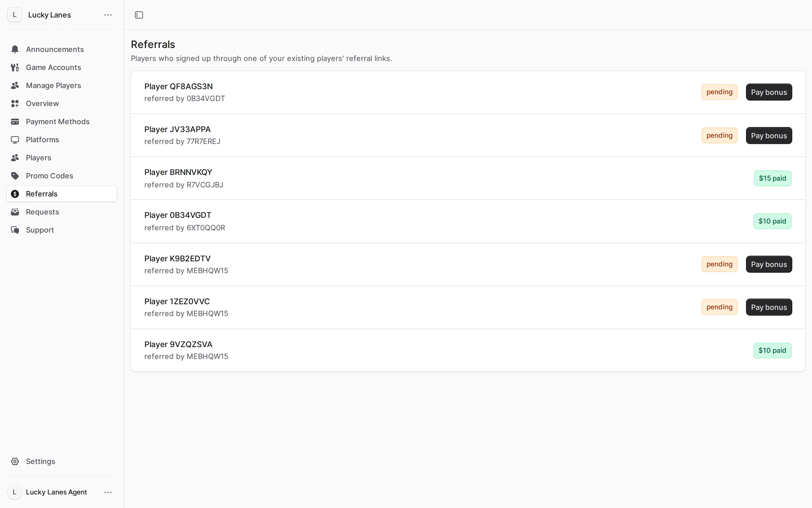This screenshot has width=812, height=508.
Task: Click 'referred by 77R7EREJ' text
Action: tap(182, 141)
